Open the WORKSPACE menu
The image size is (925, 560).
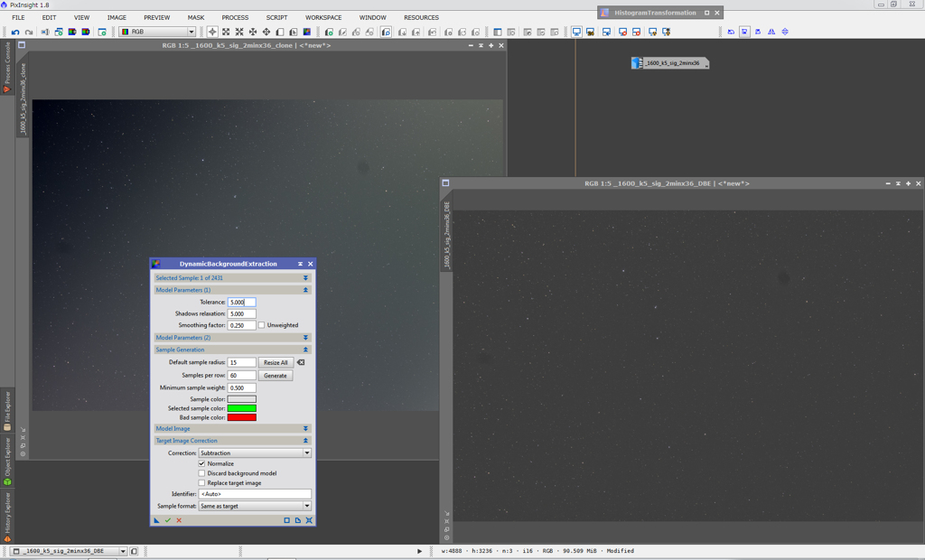(323, 18)
